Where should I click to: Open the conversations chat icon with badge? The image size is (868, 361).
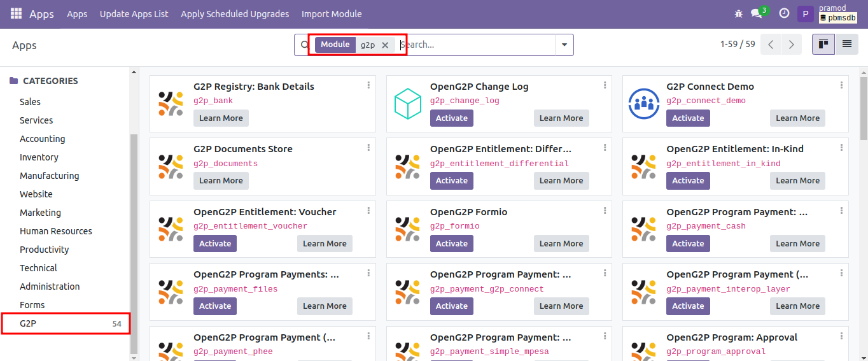(x=757, y=13)
